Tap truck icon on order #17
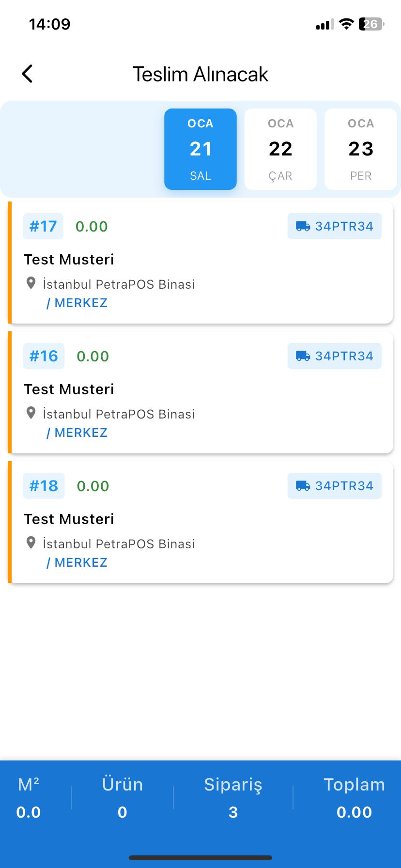The height and width of the screenshot is (868, 401). point(303,226)
